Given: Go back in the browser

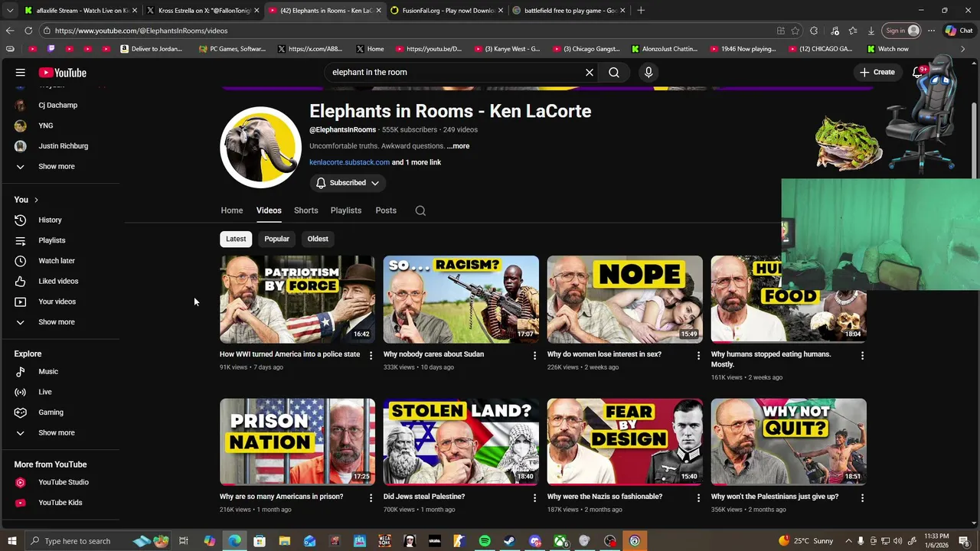Looking at the screenshot, I should (x=9, y=31).
